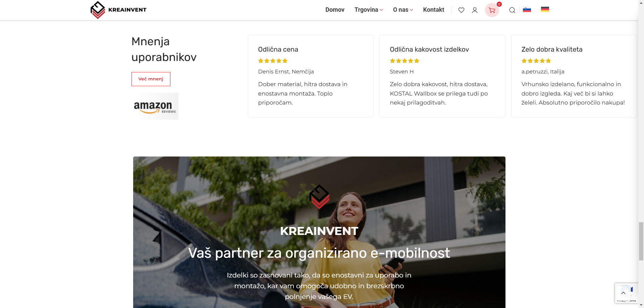Open the Odlična kakovost izdelkov review card
Viewport: 644px width, 308px height.
pyautogui.click(x=442, y=76)
